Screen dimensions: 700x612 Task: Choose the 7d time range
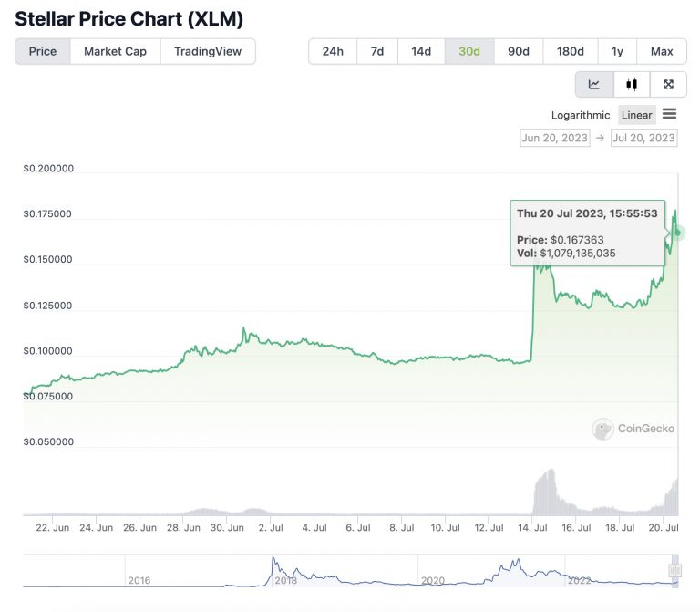point(377,51)
